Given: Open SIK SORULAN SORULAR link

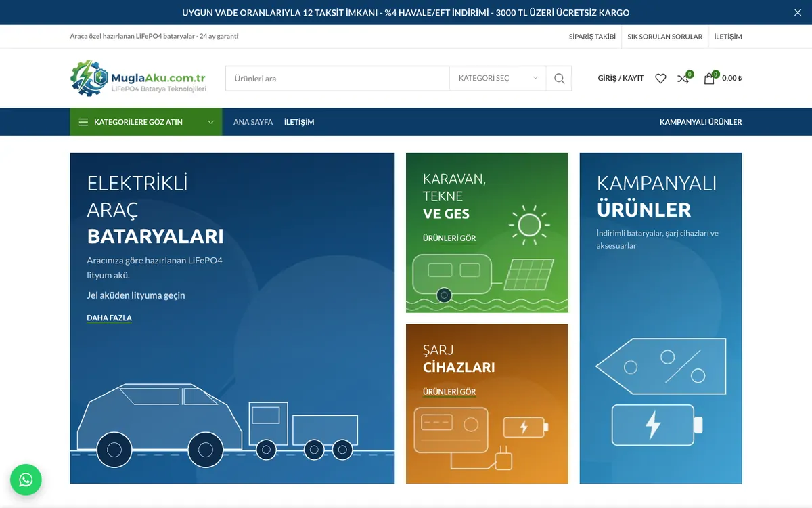Looking at the screenshot, I should [664, 37].
